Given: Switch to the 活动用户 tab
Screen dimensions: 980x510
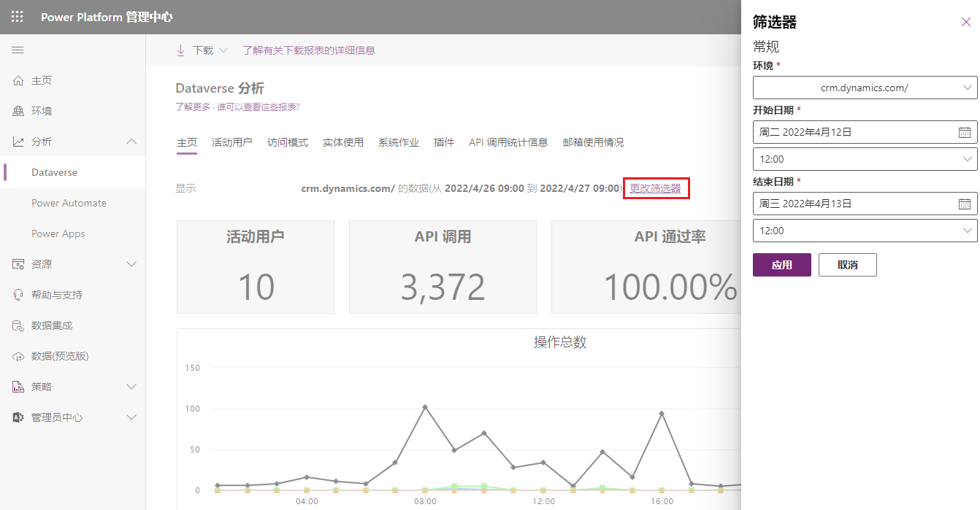Looking at the screenshot, I should [231, 142].
